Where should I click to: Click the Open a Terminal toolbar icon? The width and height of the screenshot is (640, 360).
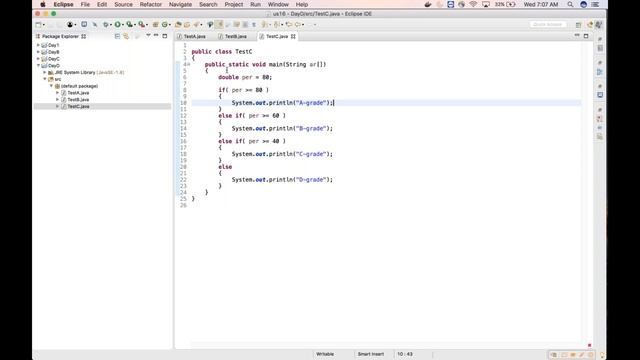(x=84, y=24)
